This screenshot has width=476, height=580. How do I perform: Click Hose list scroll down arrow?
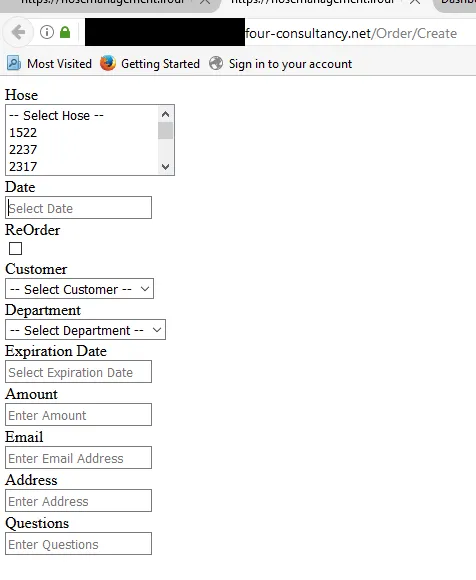[165, 167]
